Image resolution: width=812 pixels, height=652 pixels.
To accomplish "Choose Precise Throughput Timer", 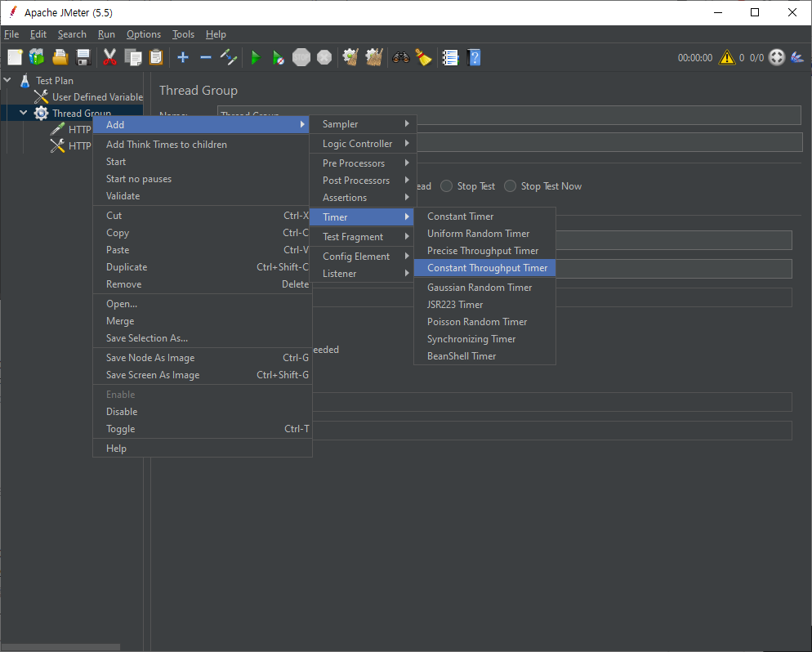I will (484, 251).
